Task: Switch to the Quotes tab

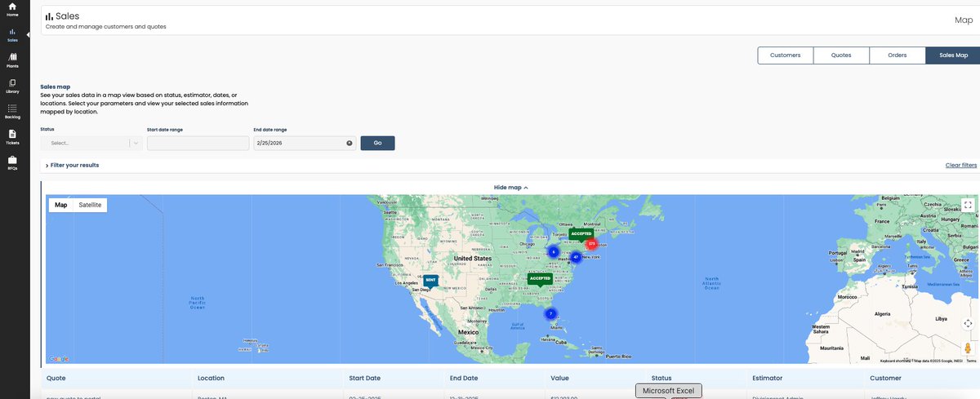Action: click(x=841, y=55)
